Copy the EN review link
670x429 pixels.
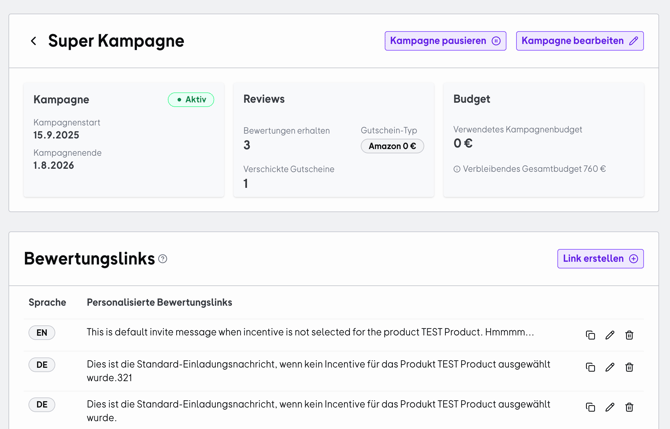tap(590, 335)
